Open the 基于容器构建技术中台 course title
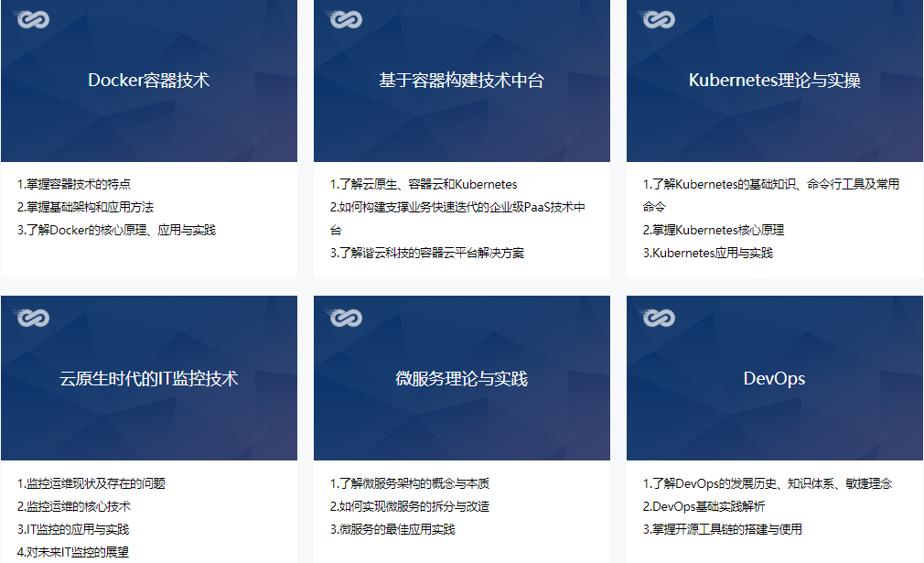This screenshot has width=924, height=563. tap(461, 81)
